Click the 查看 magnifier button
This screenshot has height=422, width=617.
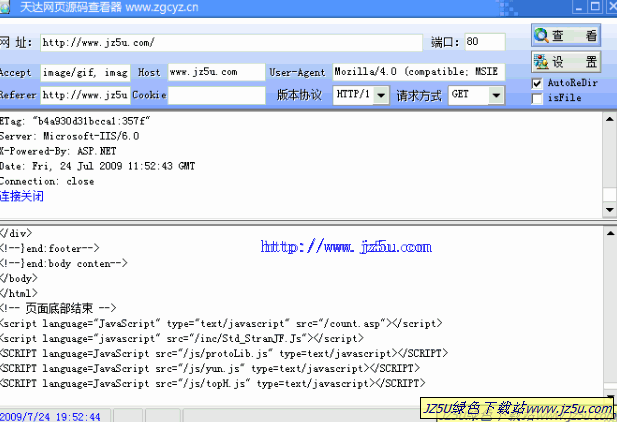(566, 36)
